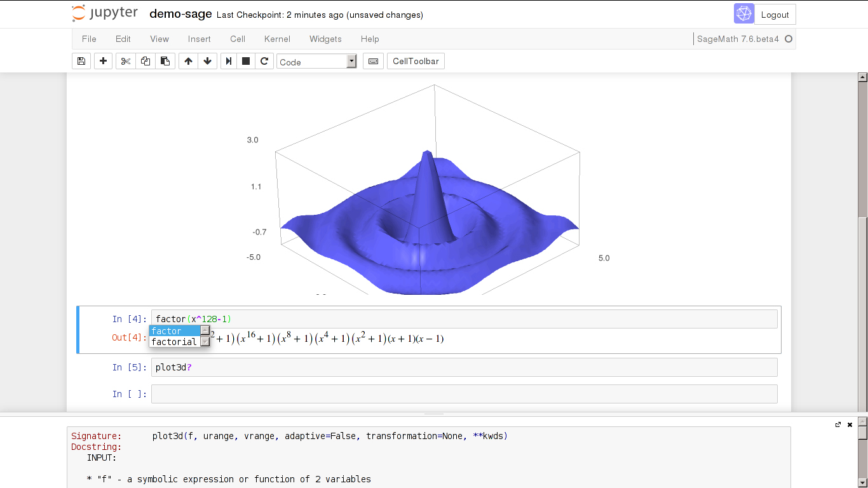
Task: Click the CellToolbar button
Action: tap(416, 62)
